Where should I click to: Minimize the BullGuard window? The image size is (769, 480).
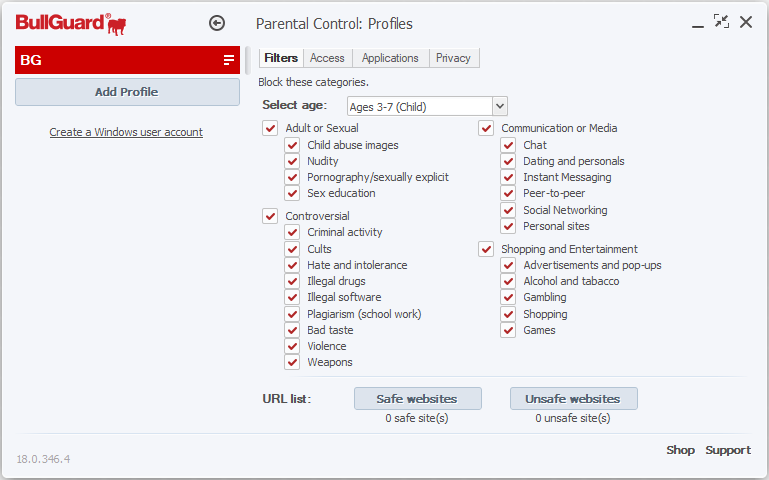pyautogui.click(x=698, y=23)
